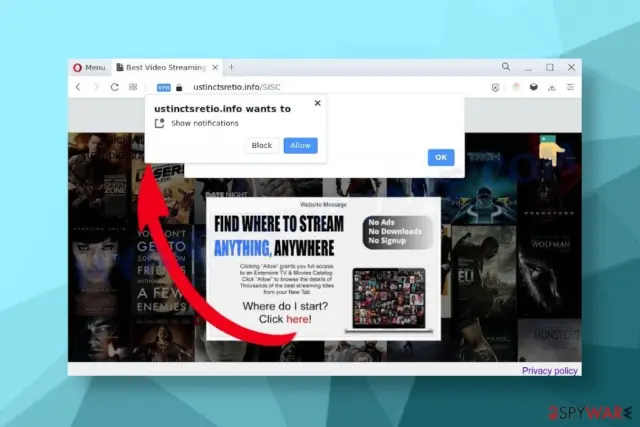
Task: Open a new tab with plus
Action: tap(231, 67)
